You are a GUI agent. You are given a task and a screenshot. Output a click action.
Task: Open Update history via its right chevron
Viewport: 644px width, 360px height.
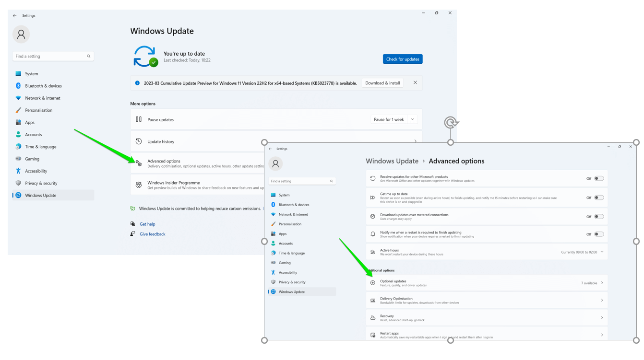click(416, 141)
